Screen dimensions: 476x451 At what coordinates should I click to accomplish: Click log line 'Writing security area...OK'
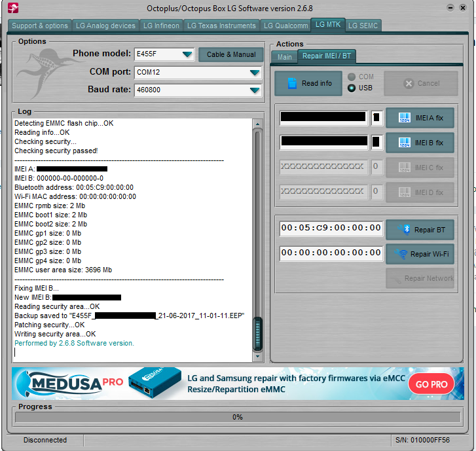click(55, 334)
